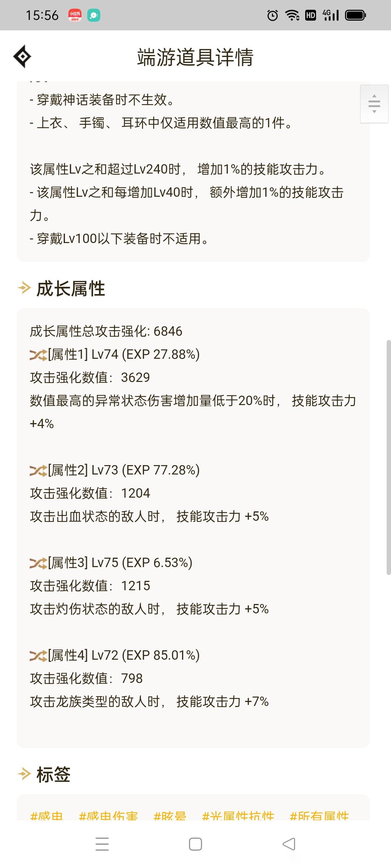The height and width of the screenshot is (868, 391).
Task: Open the #所有属性 tag
Action: (x=319, y=815)
